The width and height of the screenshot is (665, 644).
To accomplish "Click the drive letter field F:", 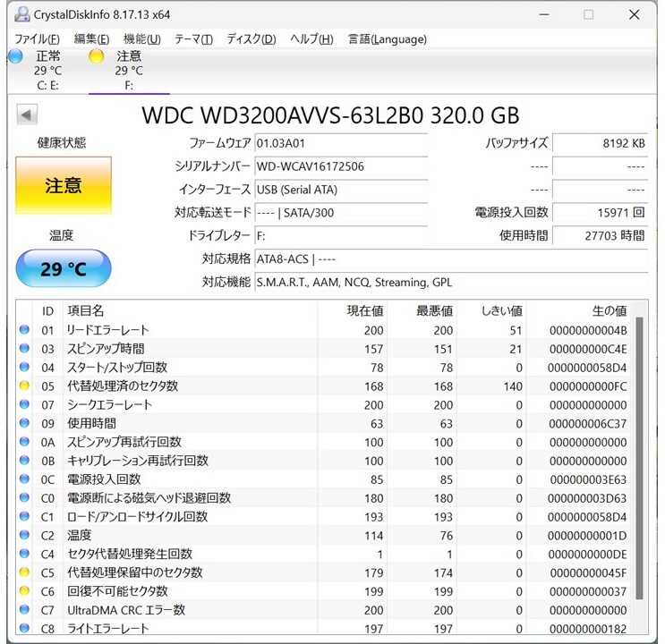I will (341, 236).
